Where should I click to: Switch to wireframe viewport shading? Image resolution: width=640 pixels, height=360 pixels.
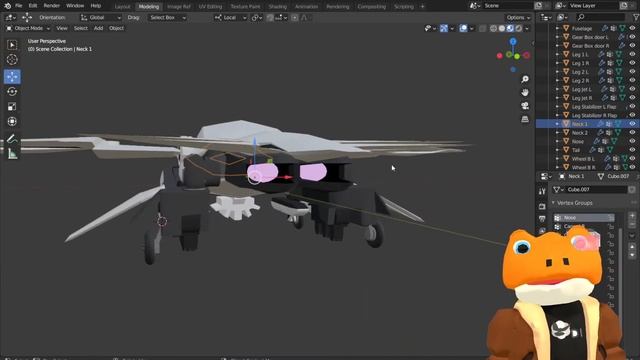tap(493, 28)
